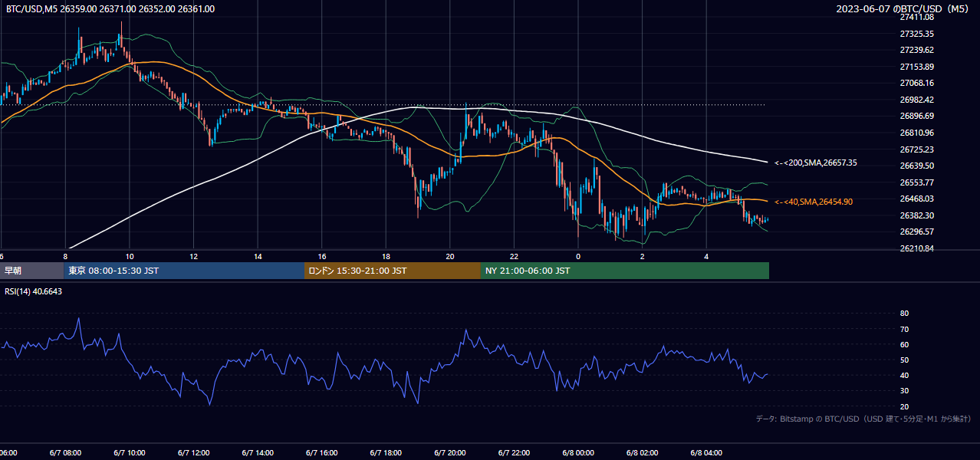
Task: Click price axis value 26210.84
Action: (x=916, y=248)
